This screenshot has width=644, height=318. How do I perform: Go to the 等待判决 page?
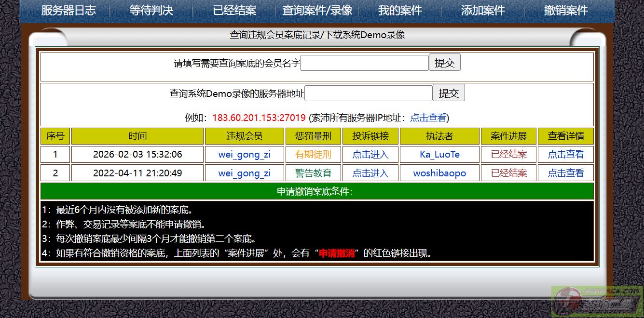pyautogui.click(x=151, y=11)
